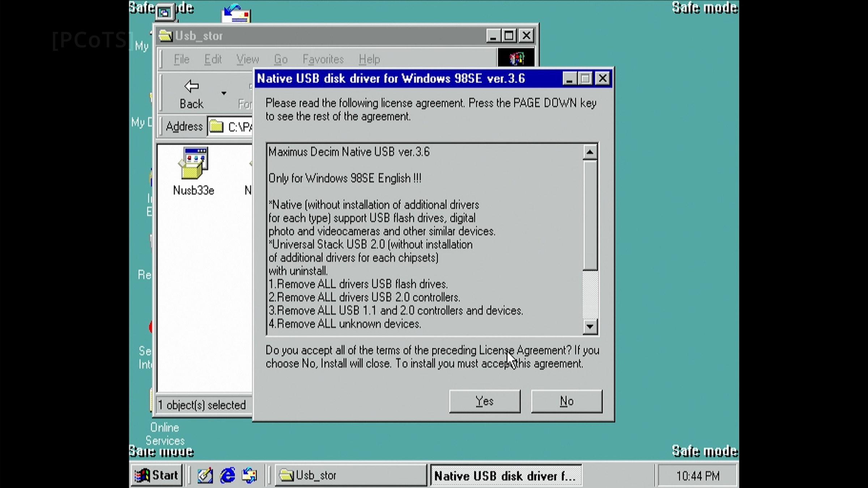
Task: Open the View menu in Usb_stor window
Action: coord(248,59)
